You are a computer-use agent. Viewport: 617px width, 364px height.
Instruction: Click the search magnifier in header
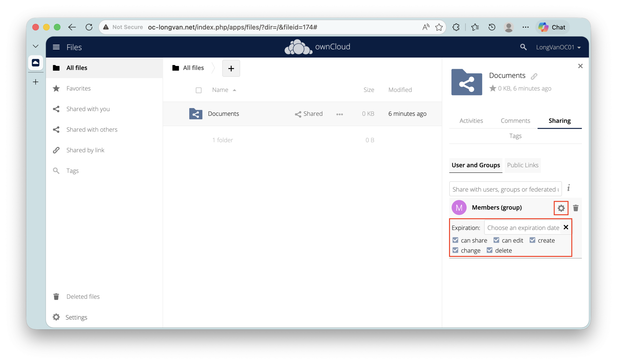[x=523, y=47]
